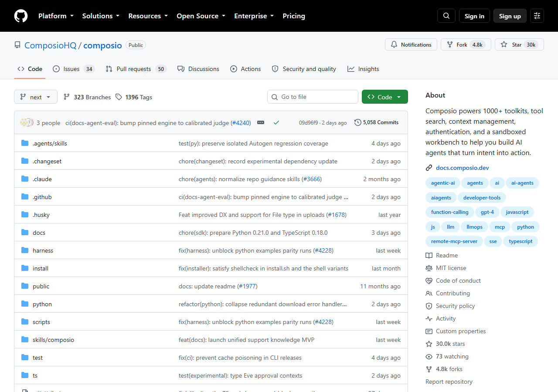The image size is (558, 392).
Task: Click the .husky folder icon
Action: pyautogui.click(x=25, y=215)
